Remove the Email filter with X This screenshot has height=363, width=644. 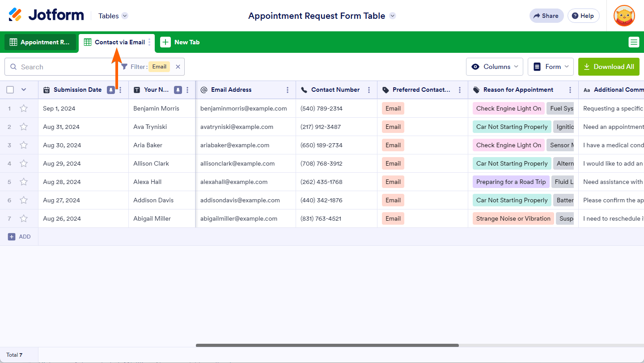pos(178,67)
